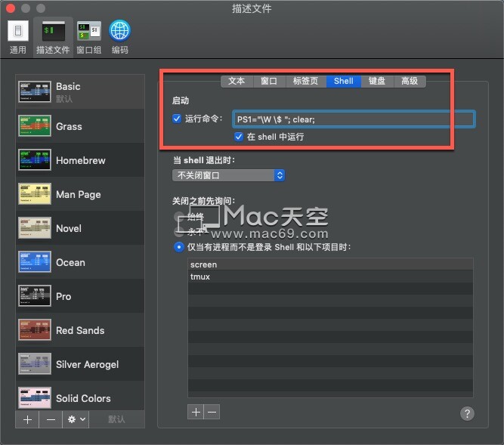This screenshot has width=504, height=445.
Task: Open the 通用 general preferences pane
Action: pyautogui.click(x=18, y=37)
